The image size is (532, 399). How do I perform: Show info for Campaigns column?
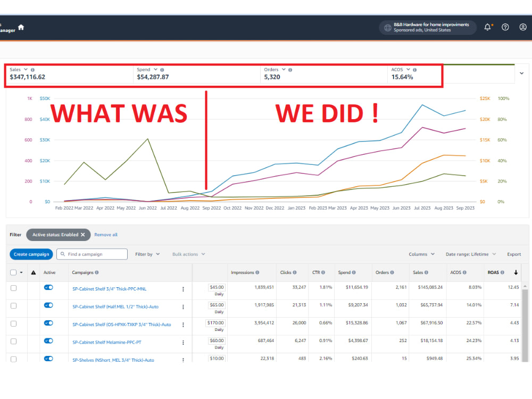[97, 272]
